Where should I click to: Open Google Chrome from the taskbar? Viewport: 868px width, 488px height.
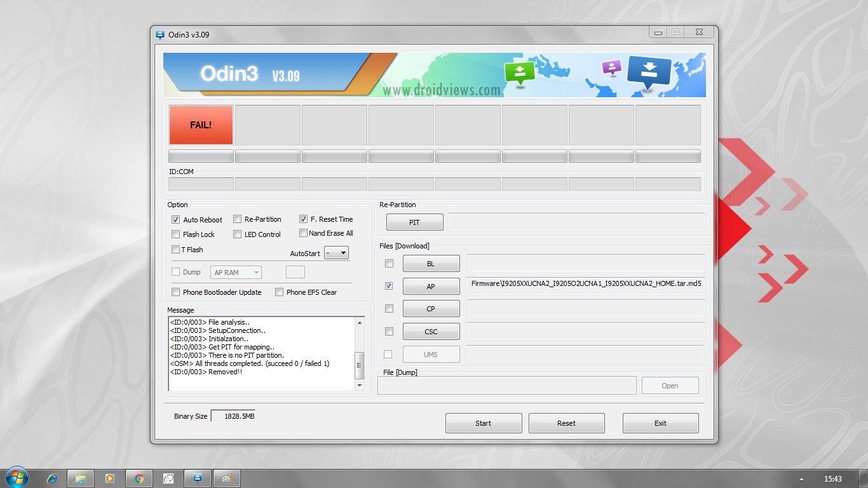pos(139,478)
